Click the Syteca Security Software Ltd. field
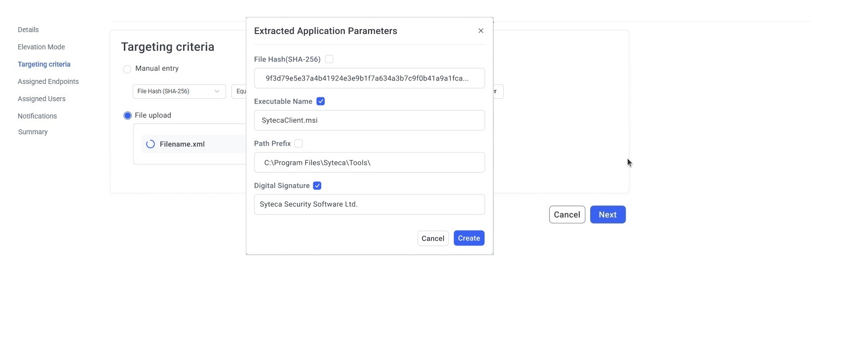This screenshot has width=868, height=348. [x=370, y=204]
